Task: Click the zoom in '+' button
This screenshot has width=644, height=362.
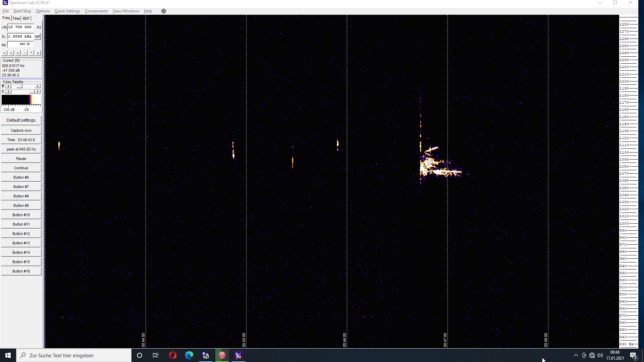Action: click(18, 53)
